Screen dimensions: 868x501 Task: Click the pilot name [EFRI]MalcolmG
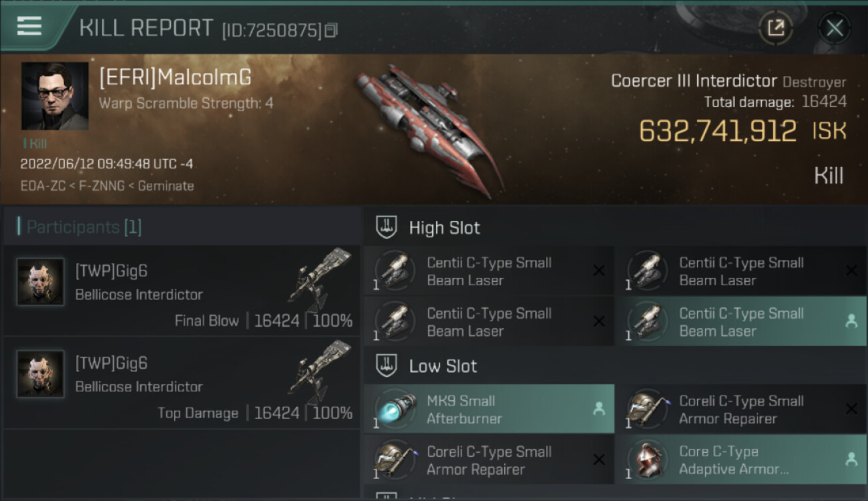point(175,78)
